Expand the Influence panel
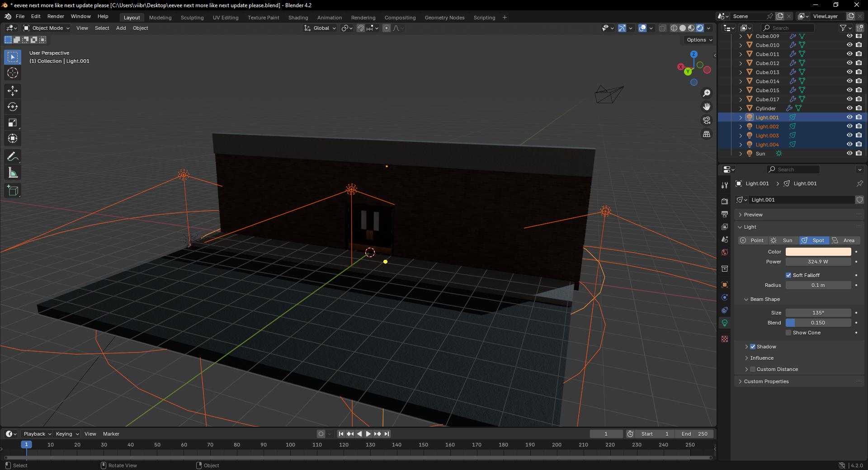This screenshot has width=868, height=470. pyautogui.click(x=762, y=358)
